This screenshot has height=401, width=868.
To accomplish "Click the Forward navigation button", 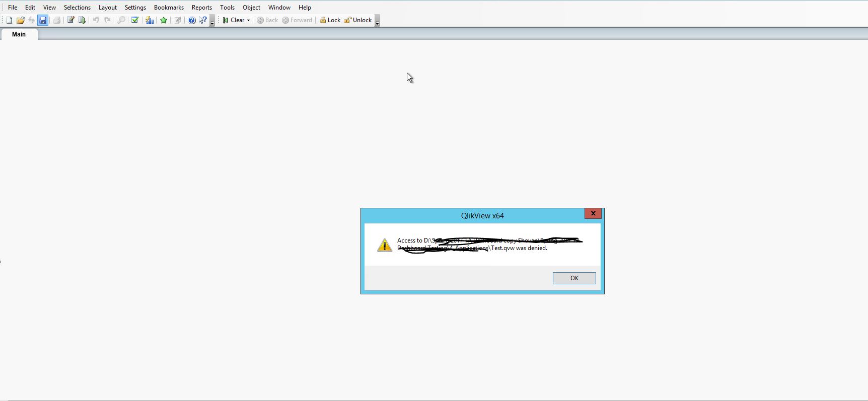I will (297, 20).
